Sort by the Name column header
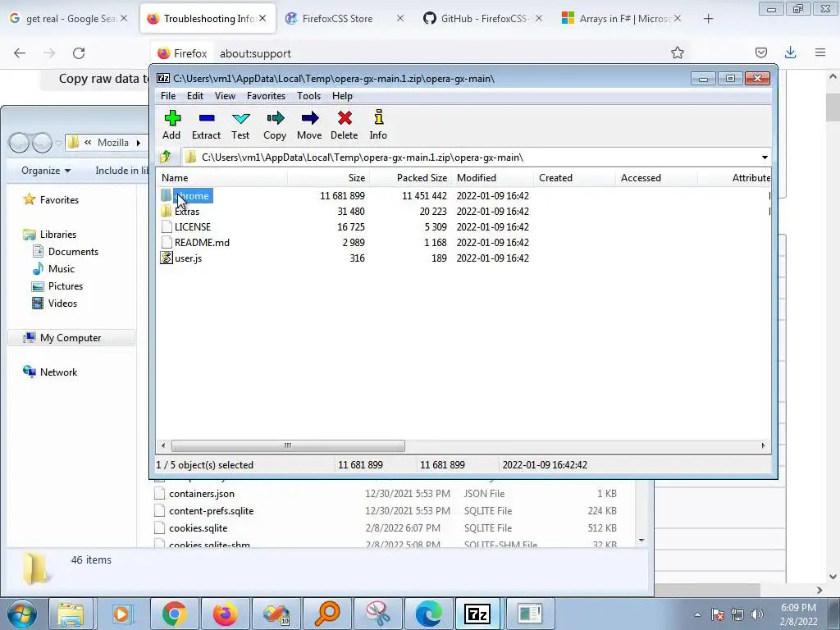 tap(221, 178)
